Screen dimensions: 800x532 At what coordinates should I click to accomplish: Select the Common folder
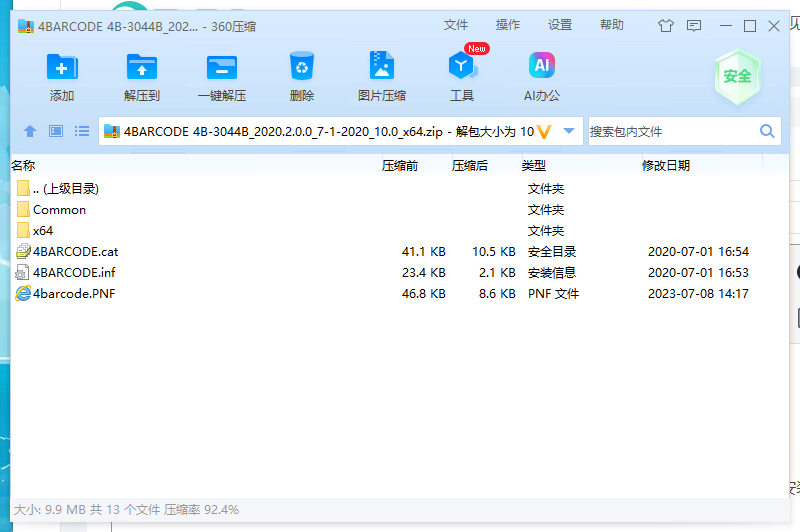[59, 210]
